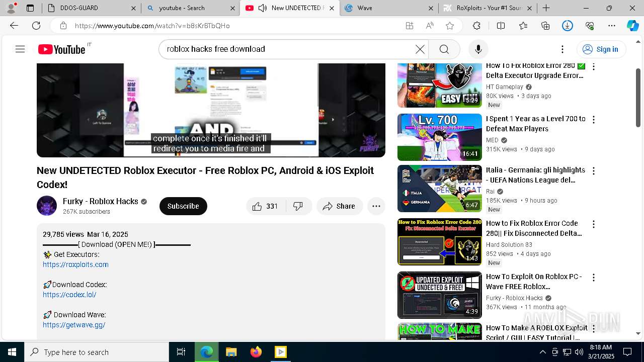Screen dimensions: 644x362
Task: Open the volume icon in tray
Action: click(x=579, y=352)
